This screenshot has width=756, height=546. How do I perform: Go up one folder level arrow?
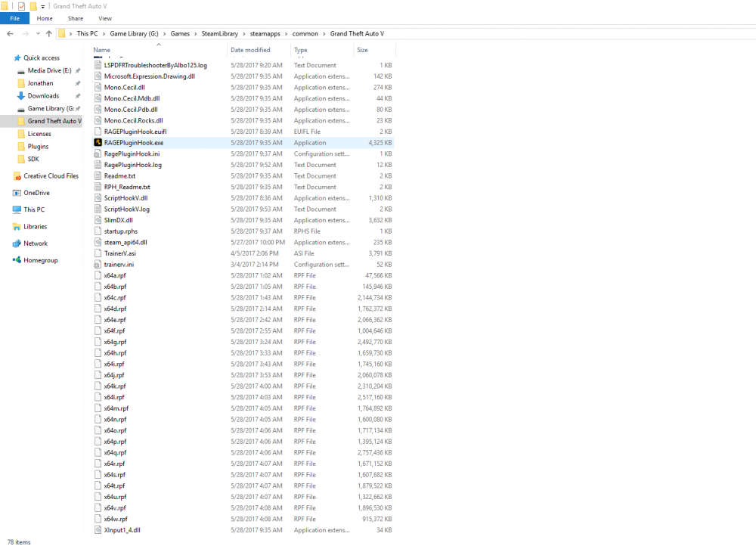(x=48, y=34)
